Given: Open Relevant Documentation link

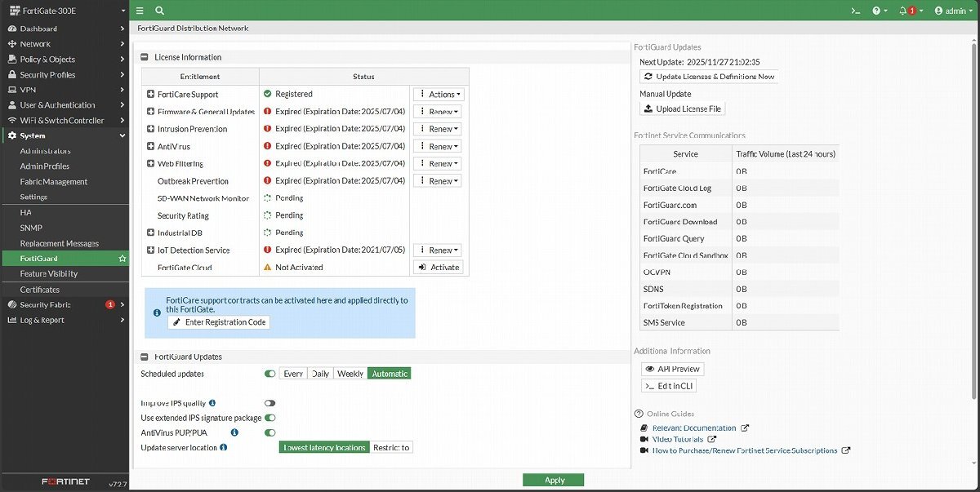Looking at the screenshot, I should pos(694,428).
